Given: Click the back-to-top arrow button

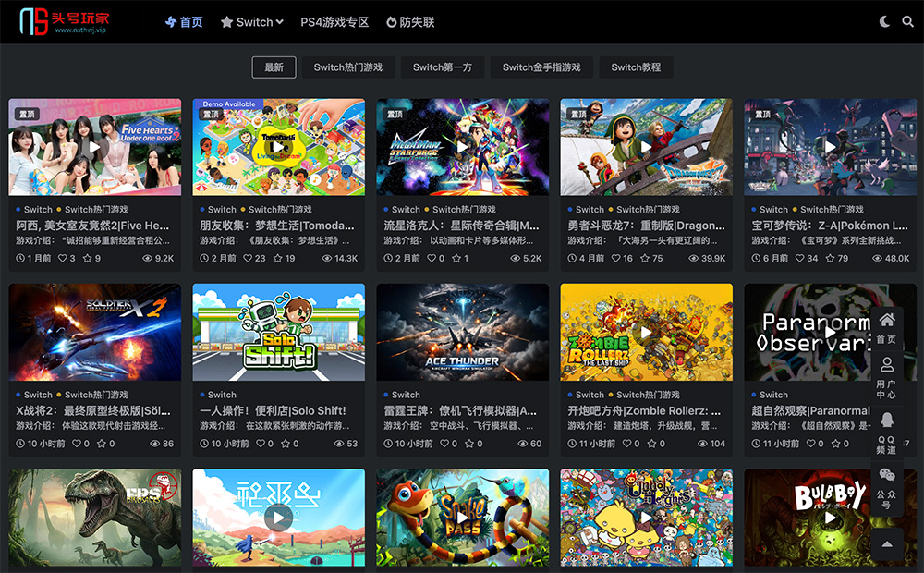Looking at the screenshot, I should pyautogui.click(x=887, y=543).
